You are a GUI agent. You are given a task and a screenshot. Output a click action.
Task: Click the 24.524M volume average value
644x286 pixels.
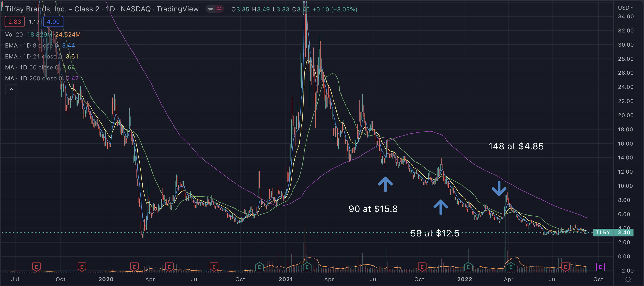68,34
